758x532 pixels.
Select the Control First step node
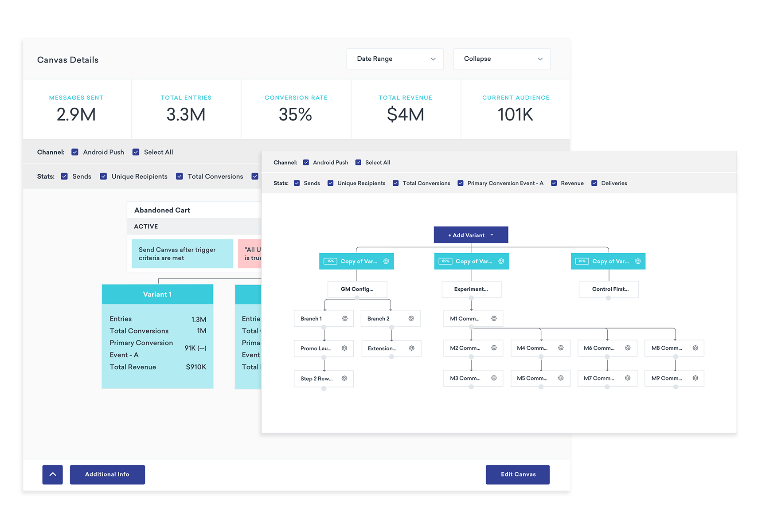(x=609, y=289)
